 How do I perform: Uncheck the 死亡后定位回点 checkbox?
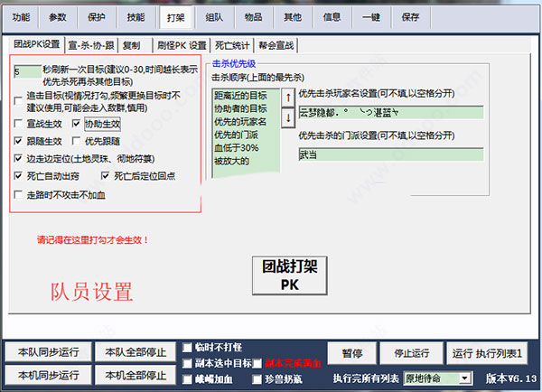coord(105,175)
